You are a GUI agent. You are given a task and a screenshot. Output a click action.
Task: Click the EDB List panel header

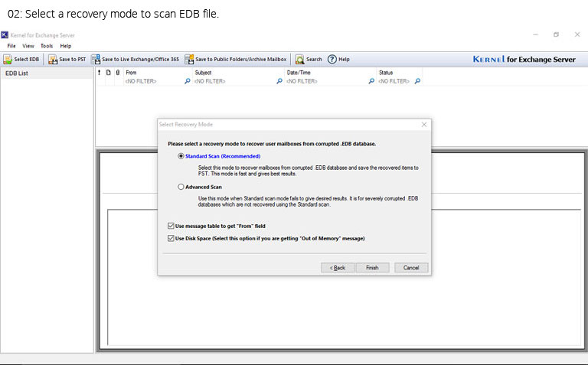[47, 73]
